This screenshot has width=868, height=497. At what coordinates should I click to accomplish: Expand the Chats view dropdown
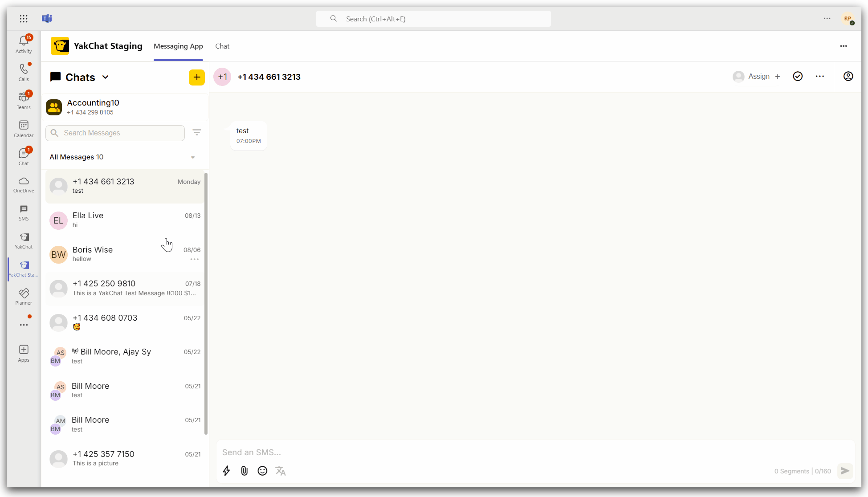coord(106,77)
